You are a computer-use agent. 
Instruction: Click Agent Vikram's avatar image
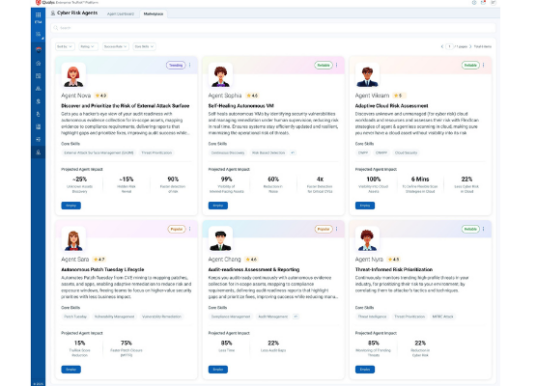(x=367, y=75)
